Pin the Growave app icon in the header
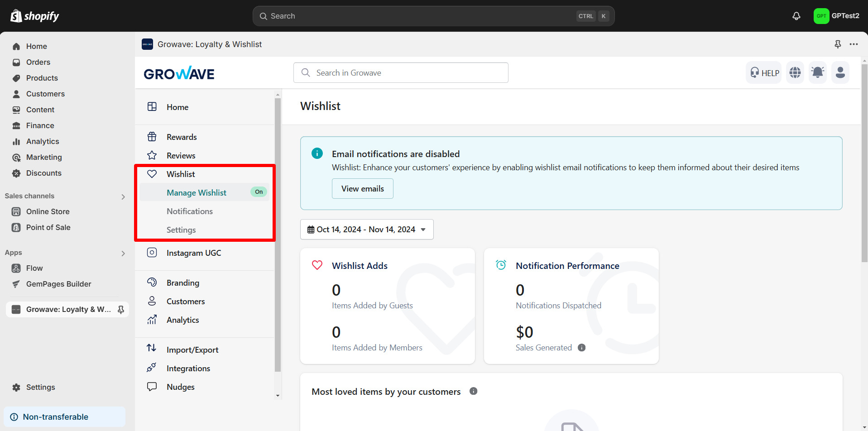Screen dimensions: 868x431 click(838, 44)
